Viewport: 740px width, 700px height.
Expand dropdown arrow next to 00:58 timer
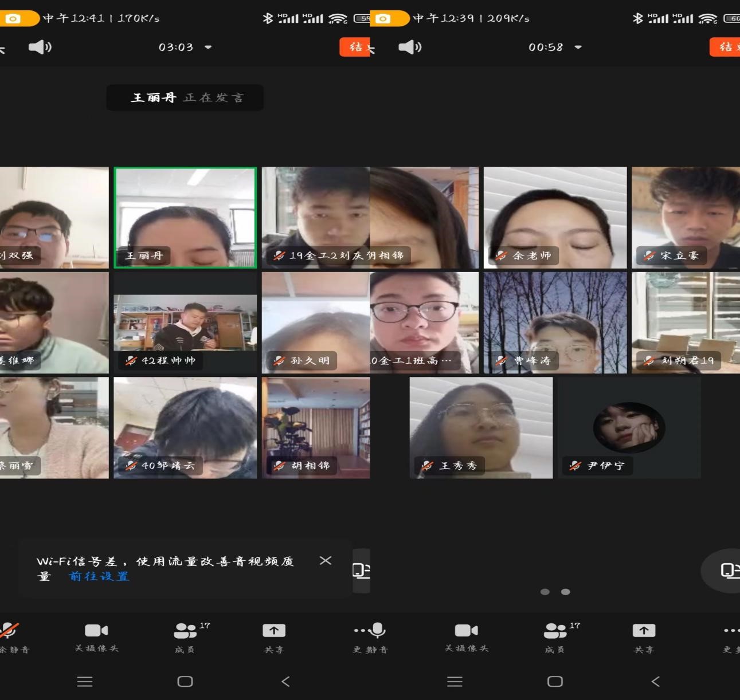coord(578,47)
